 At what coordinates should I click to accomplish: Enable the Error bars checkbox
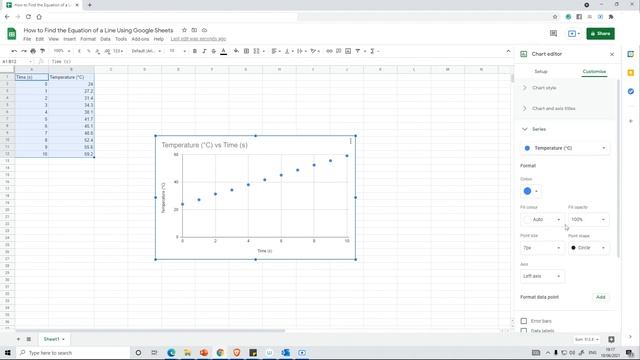524,321
